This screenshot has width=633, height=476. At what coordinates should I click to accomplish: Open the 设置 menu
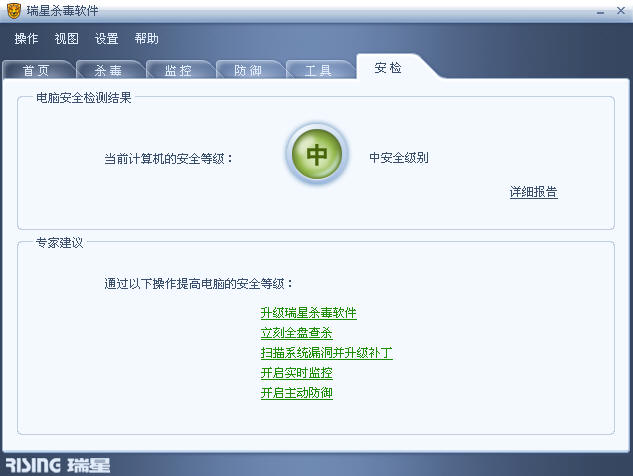click(x=107, y=39)
